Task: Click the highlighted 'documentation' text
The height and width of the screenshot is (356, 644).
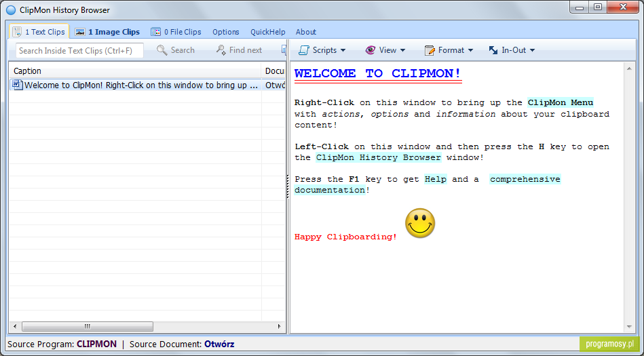Action: [330, 190]
